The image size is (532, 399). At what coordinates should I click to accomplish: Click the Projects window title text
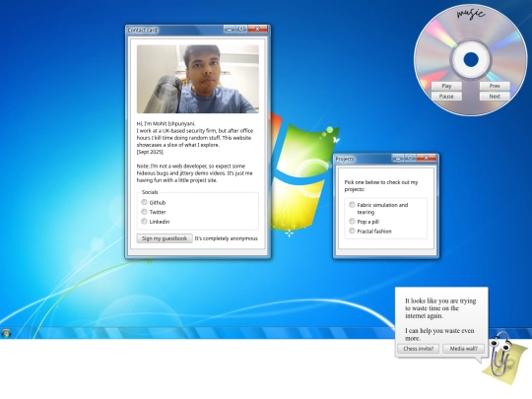click(345, 159)
